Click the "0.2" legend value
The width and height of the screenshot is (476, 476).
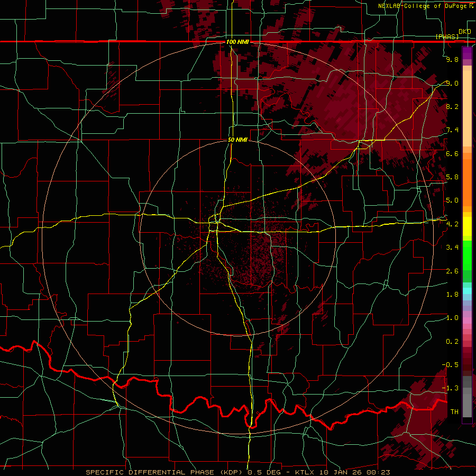[x=452, y=341]
